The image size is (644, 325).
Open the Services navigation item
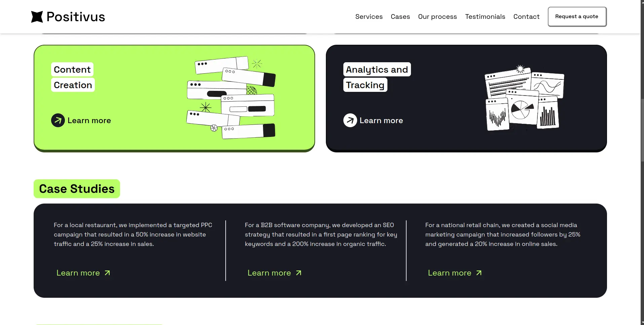[x=369, y=17]
